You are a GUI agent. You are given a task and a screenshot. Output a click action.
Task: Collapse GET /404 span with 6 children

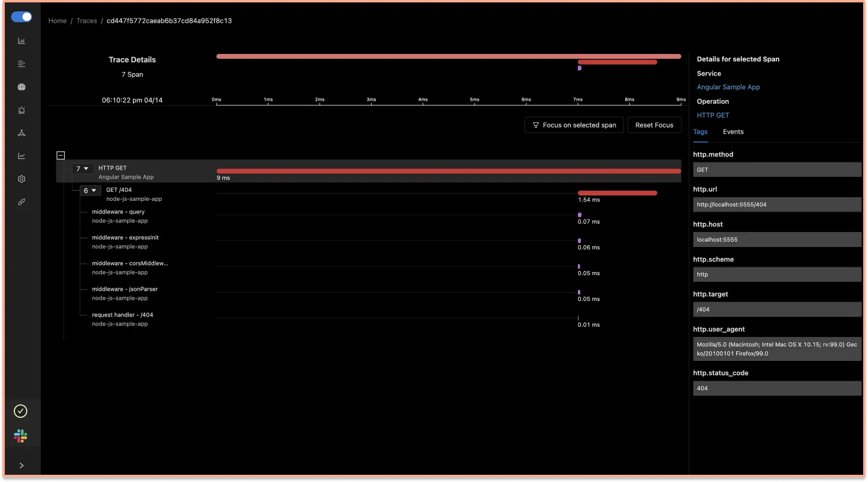coord(91,191)
